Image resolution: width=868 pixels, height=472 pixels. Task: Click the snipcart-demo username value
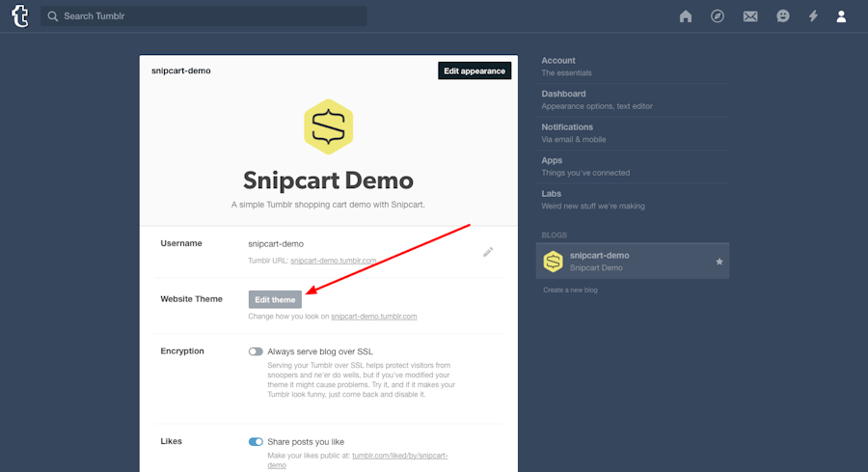tap(276, 244)
